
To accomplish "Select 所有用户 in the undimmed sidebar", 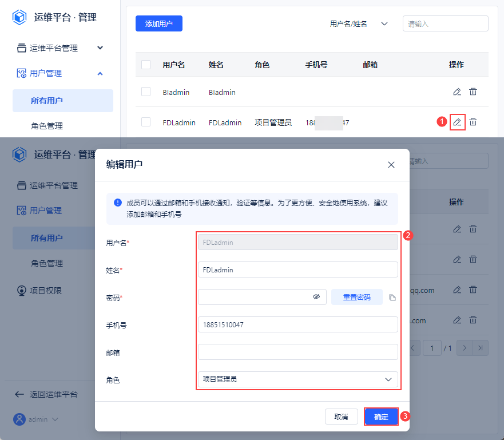I will pyautogui.click(x=63, y=101).
